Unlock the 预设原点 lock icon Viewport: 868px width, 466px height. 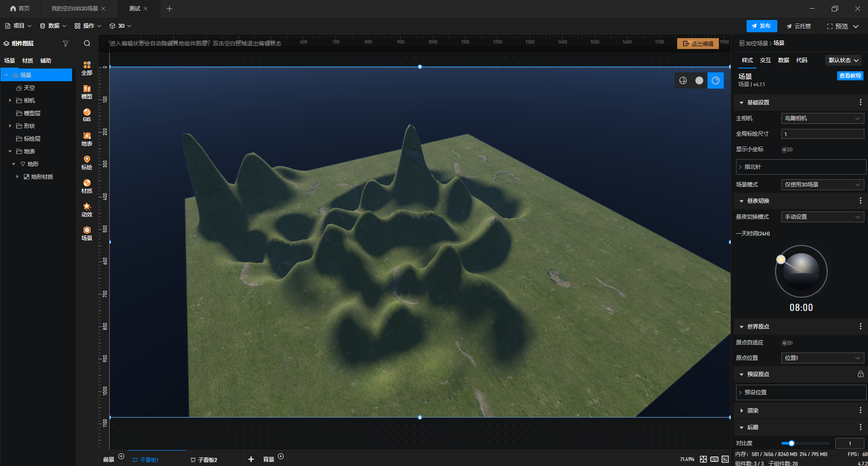point(860,374)
